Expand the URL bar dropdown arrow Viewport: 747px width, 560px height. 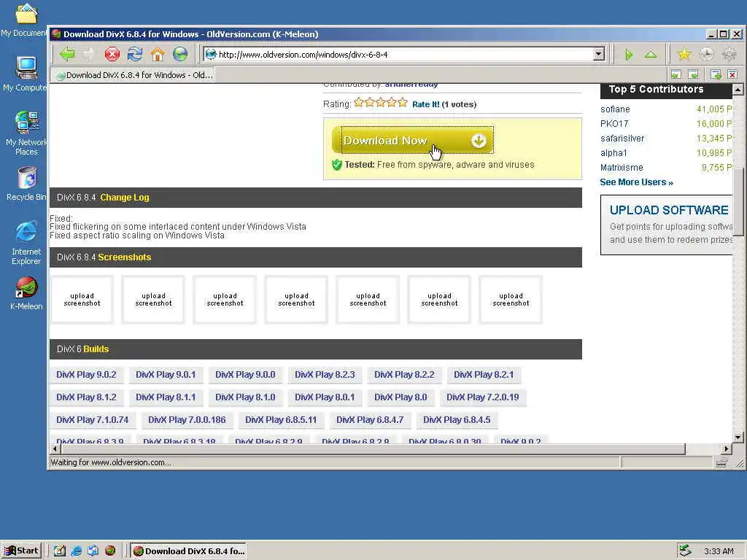(600, 54)
